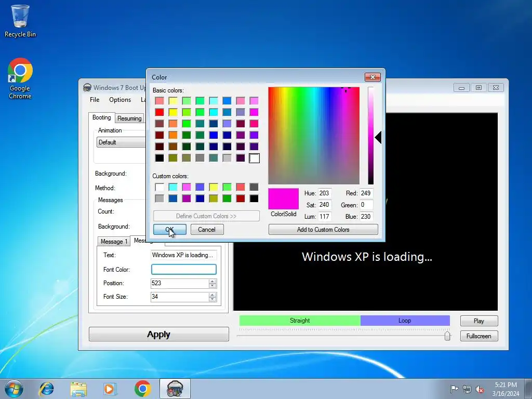Increase Position with the up arrow

coord(212,281)
